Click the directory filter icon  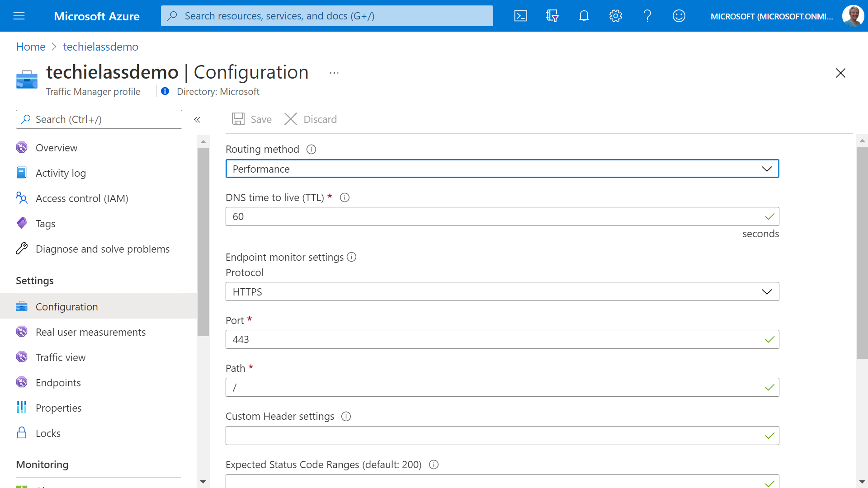552,16
